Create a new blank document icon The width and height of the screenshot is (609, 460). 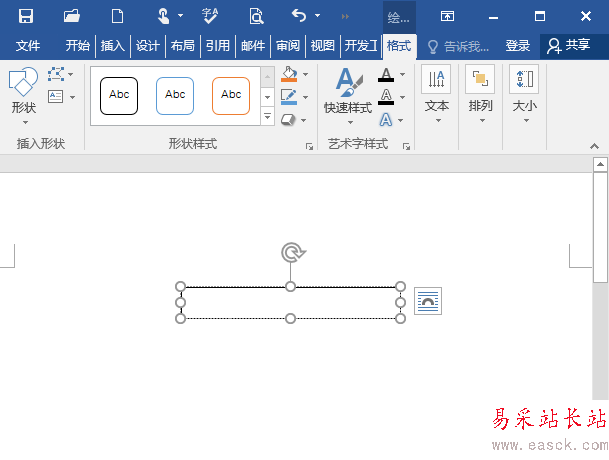[x=117, y=16]
